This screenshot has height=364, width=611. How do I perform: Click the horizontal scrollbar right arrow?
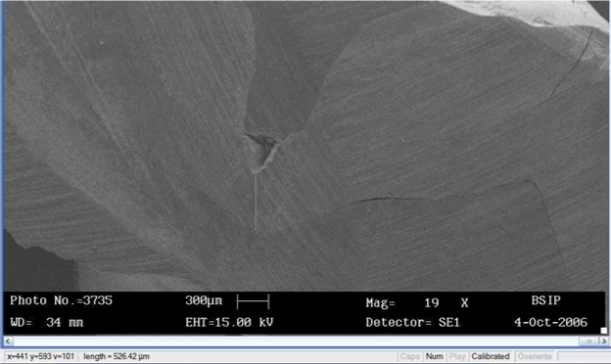coord(603,341)
